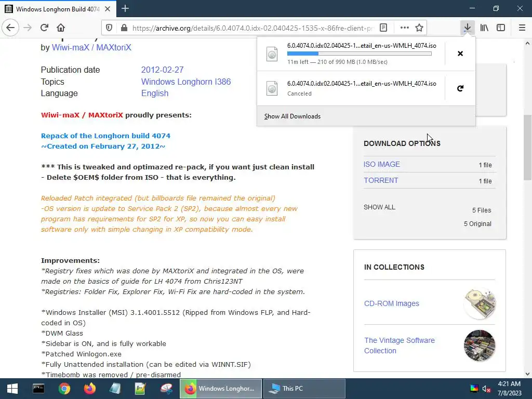Click the Vintage Software Collection thumbnail
Viewport: 532px width, 399px height.
click(x=480, y=345)
